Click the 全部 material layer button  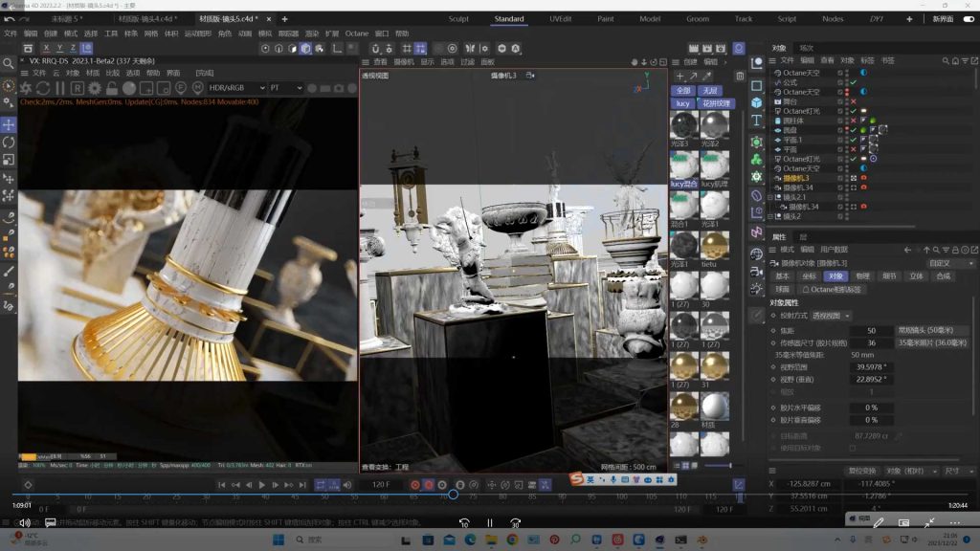click(x=682, y=91)
